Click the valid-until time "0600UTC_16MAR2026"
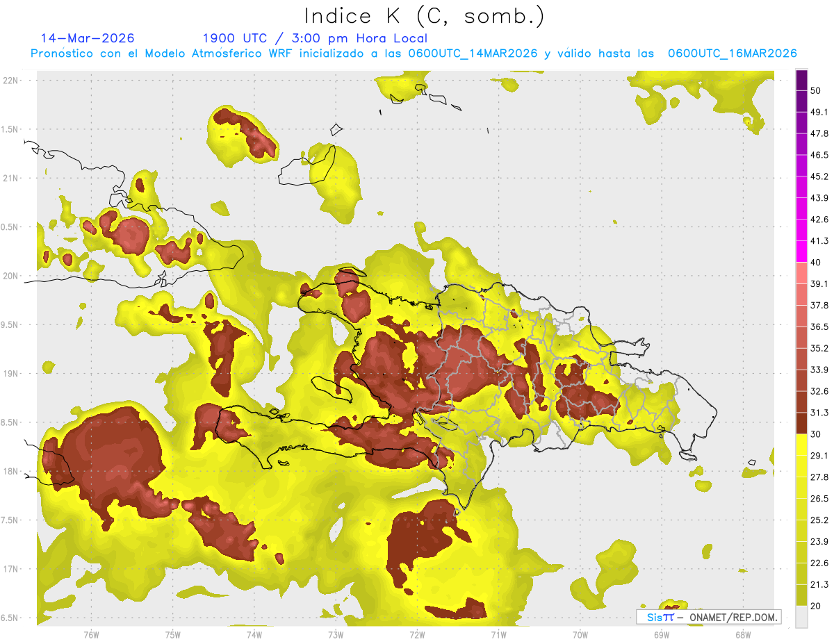 coord(732,53)
